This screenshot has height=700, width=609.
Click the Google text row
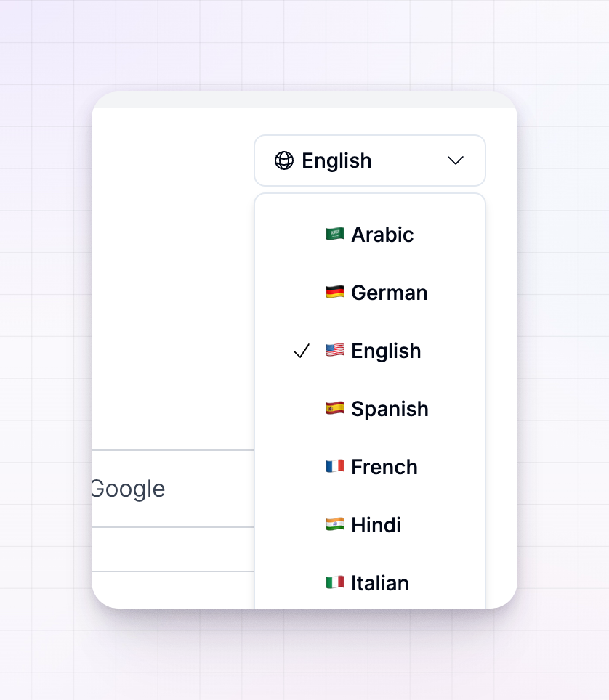point(172,489)
